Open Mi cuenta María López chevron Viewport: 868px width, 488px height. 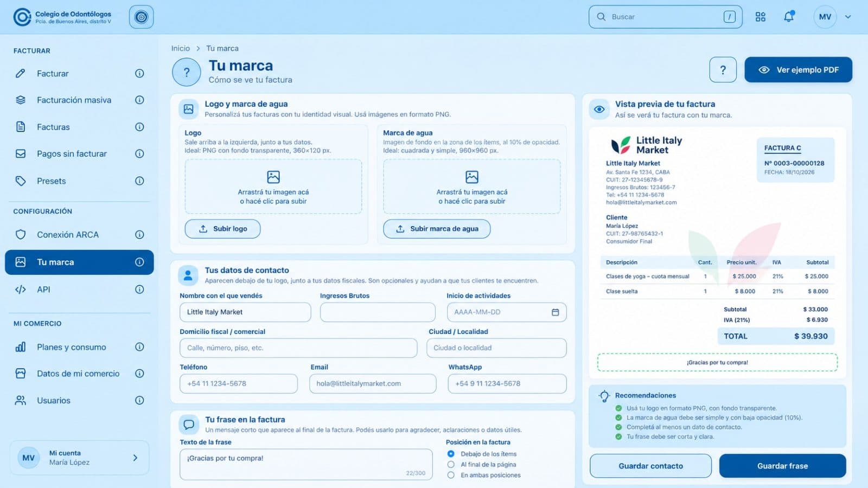(135, 458)
